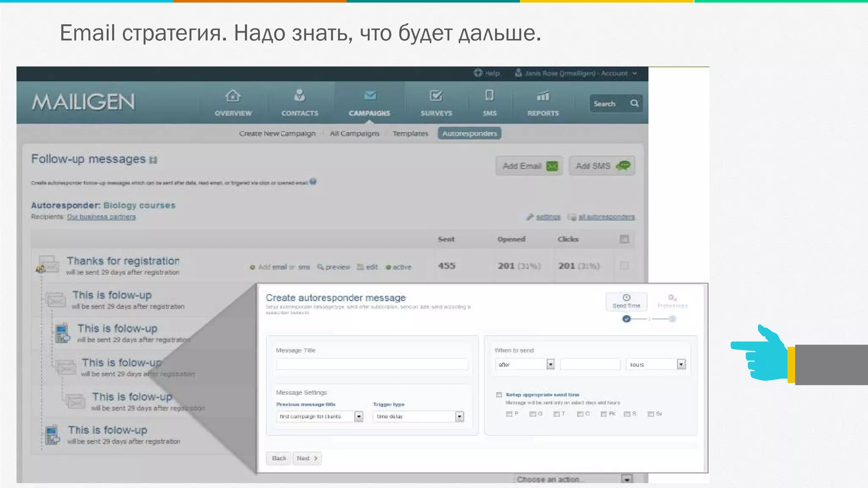The height and width of the screenshot is (488, 868).
Task: Select Create New Campaign submenu
Action: click(x=277, y=133)
